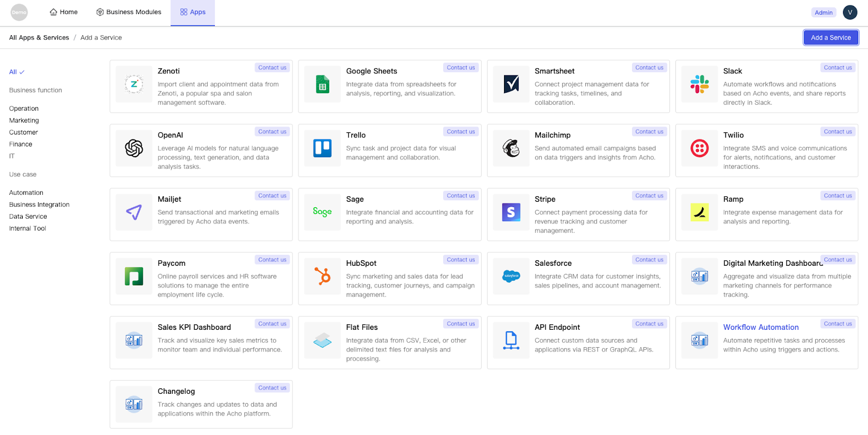This screenshot has height=435, width=868.
Task: Click the Flat Files icon
Action: tap(323, 340)
